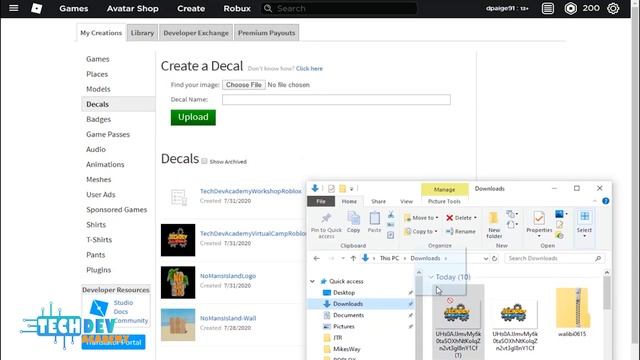Select Desktop in Explorer navigation pane
Screen dimensions: 640x360
point(344,293)
